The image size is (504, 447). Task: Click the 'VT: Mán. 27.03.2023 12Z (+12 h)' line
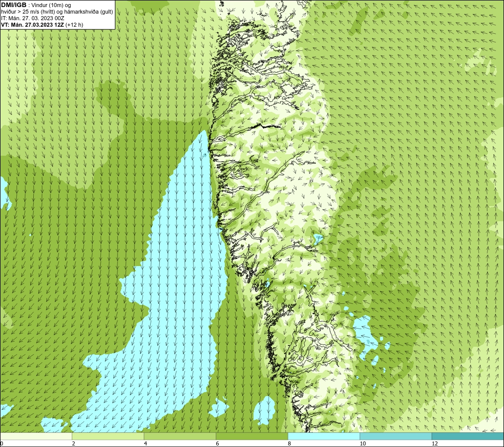(x=42, y=25)
